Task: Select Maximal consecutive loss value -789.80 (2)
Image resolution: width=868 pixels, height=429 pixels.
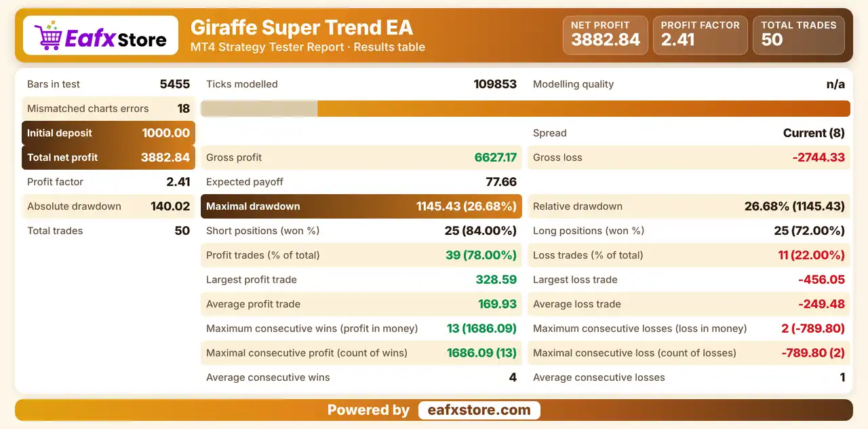Action: (813, 353)
